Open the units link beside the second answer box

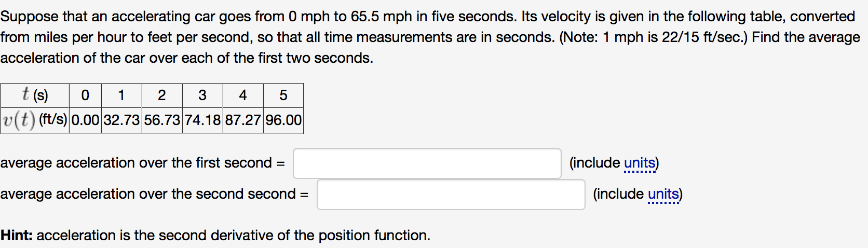coord(663,195)
